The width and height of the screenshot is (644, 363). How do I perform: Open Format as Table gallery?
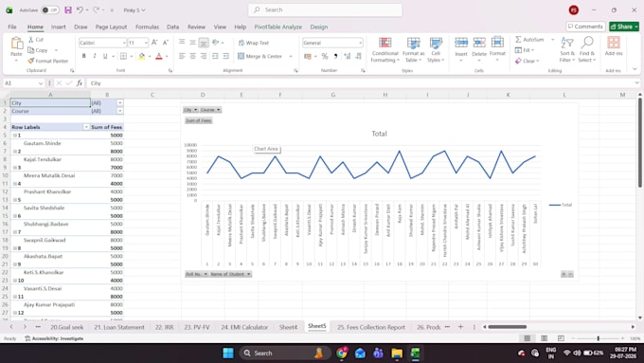coord(413,49)
